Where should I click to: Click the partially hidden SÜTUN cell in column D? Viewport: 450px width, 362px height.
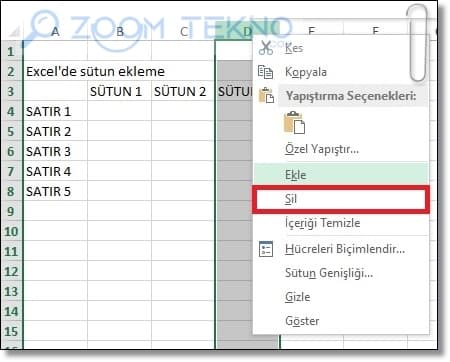tap(235, 91)
